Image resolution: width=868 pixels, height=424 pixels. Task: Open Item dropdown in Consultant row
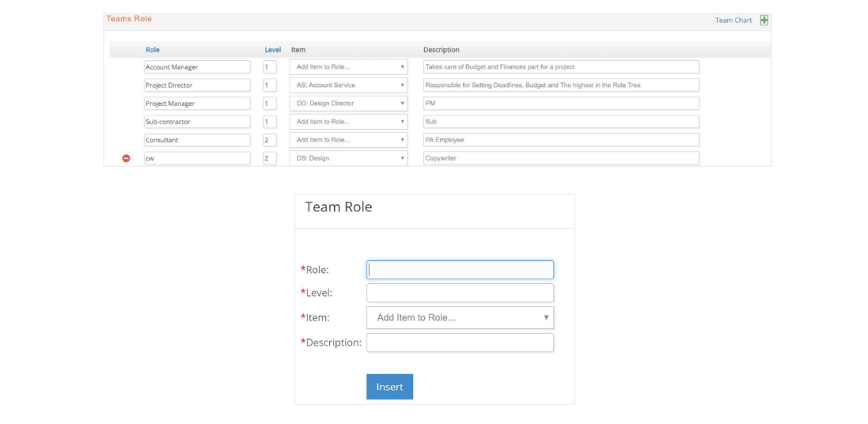click(x=349, y=140)
